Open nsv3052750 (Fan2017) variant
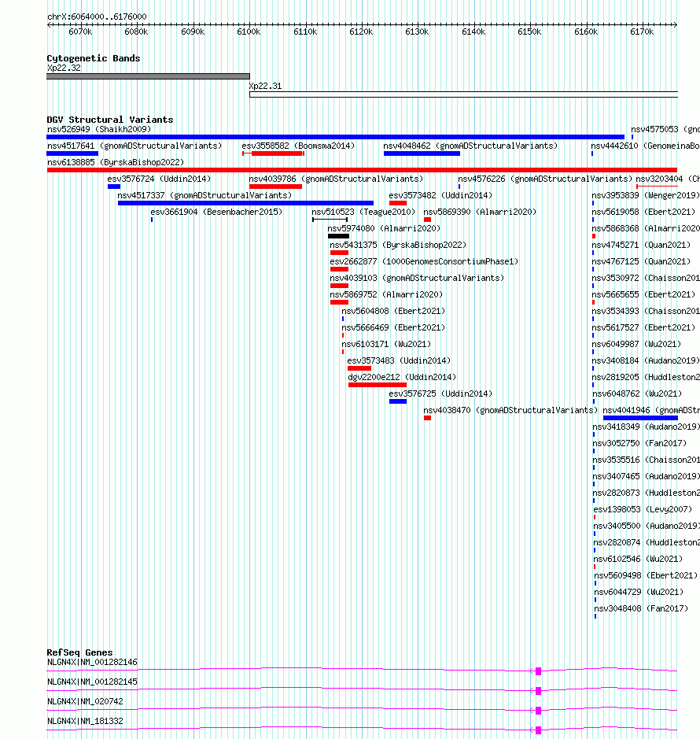The height and width of the screenshot is (739, 700). pyautogui.click(x=639, y=442)
